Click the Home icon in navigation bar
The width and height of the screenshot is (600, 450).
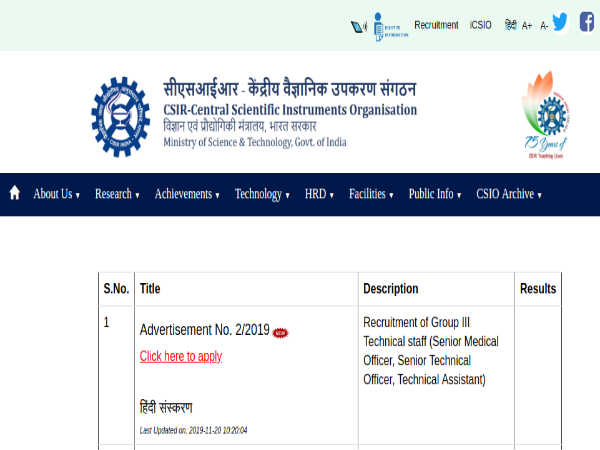(15, 194)
